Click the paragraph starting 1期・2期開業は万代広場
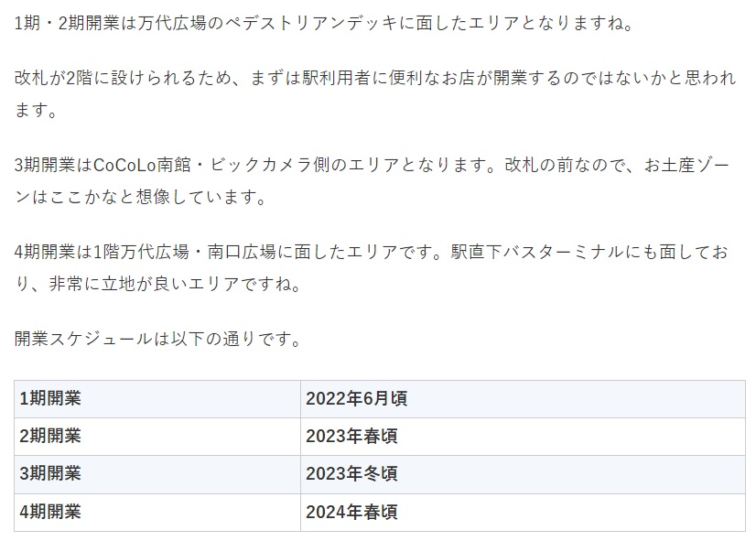756x552 pixels. click(x=323, y=23)
